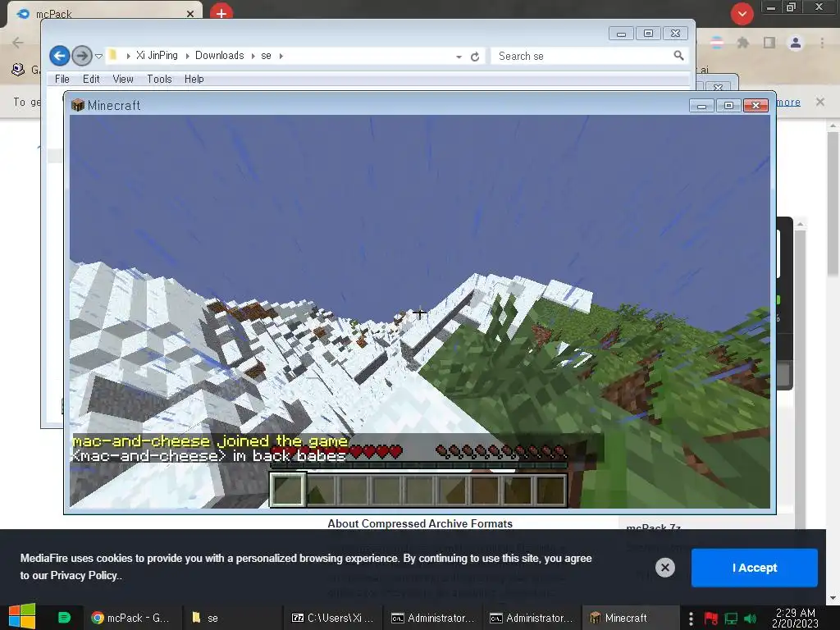The height and width of the screenshot is (630, 840).
Task: Click the more link in browser info bar
Action: pyautogui.click(x=788, y=102)
